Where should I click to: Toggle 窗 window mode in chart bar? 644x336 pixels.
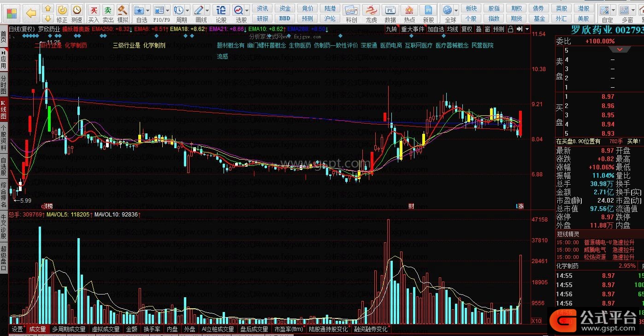click(x=487, y=29)
